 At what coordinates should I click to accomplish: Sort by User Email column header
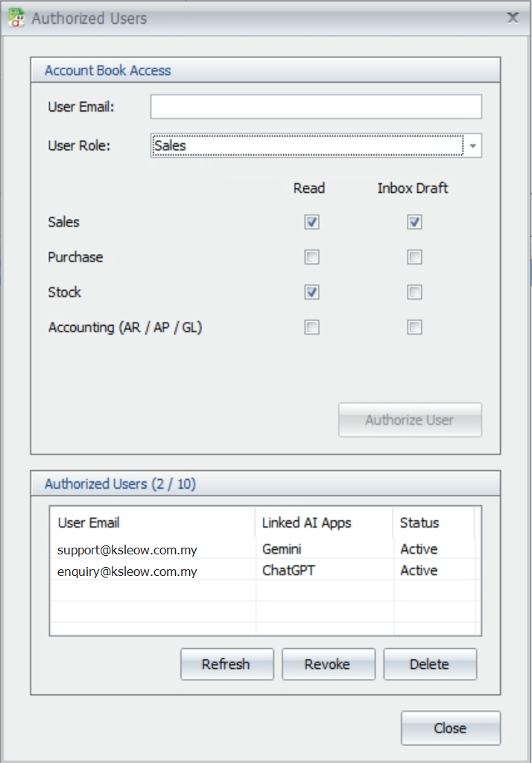pyautogui.click(x=152, y=522)
